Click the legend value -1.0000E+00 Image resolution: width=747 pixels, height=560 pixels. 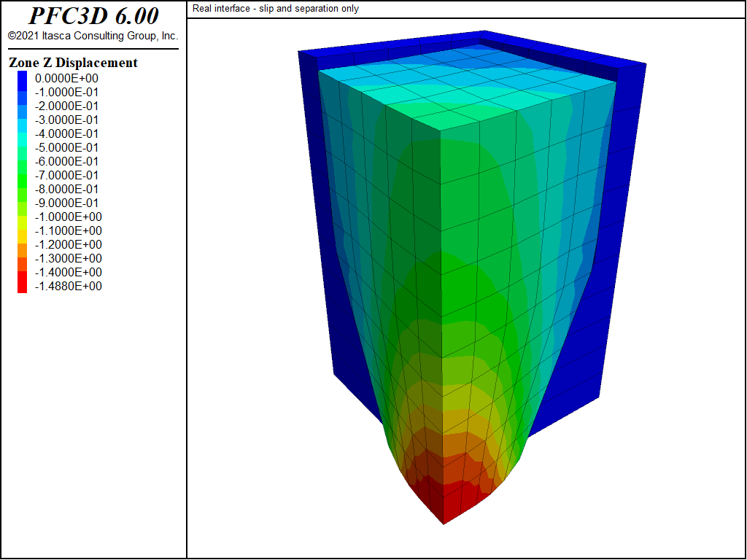tap(68, 217)
